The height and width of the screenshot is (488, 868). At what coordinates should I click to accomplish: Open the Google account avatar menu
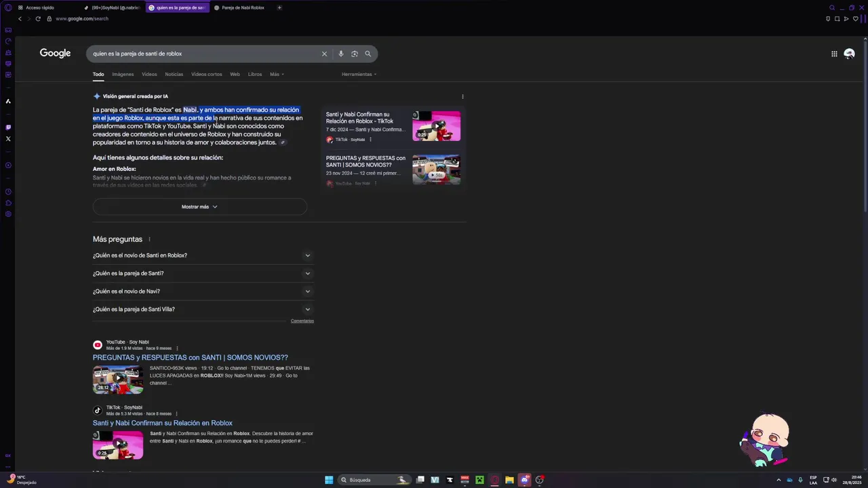click(849, 54)
